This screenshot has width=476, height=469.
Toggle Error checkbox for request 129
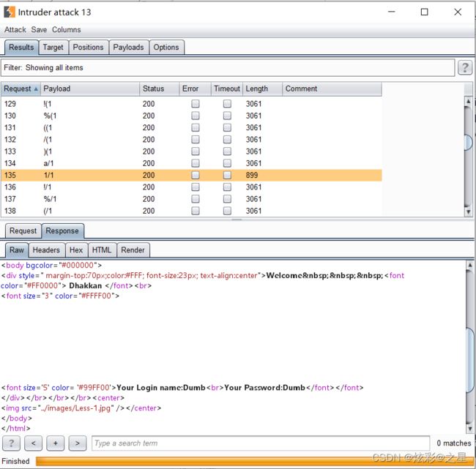(x=196, y=104)
